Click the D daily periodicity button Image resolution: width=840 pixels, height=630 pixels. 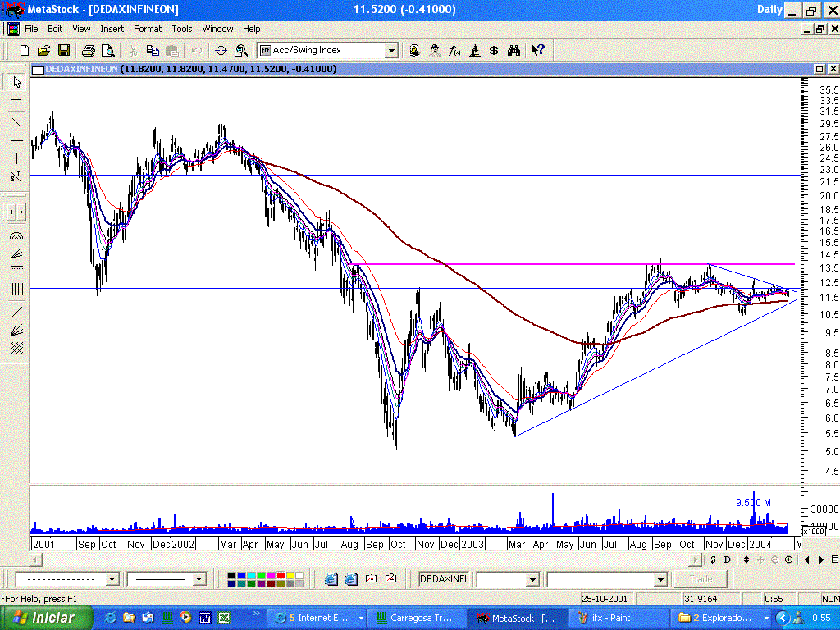coord(727,559)
